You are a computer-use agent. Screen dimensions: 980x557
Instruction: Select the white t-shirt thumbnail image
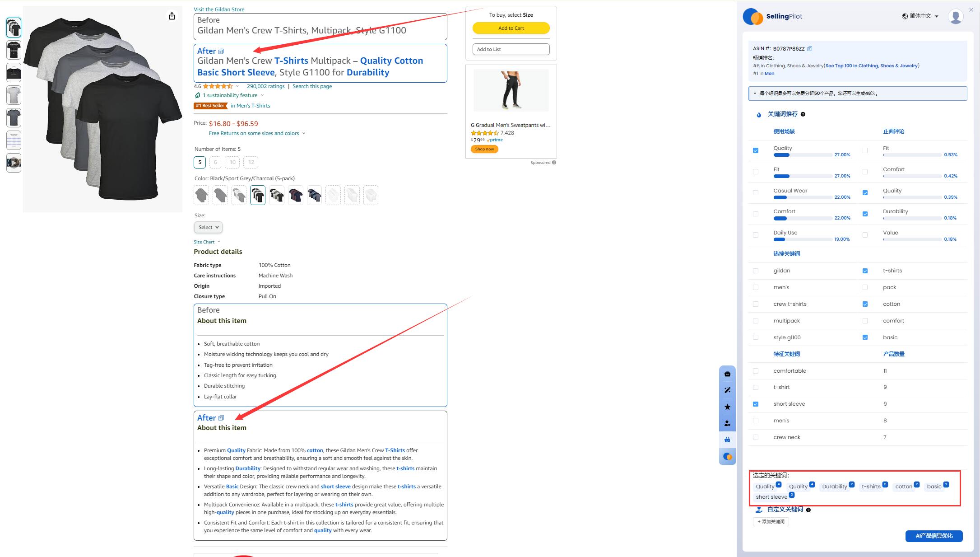[14, 95]
